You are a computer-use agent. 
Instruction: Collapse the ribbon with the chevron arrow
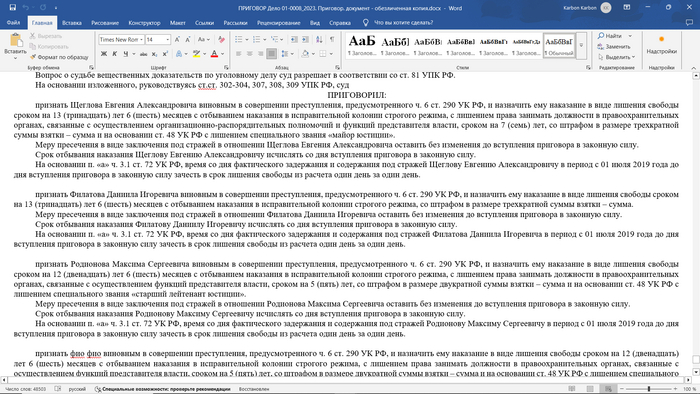point(693,68)
